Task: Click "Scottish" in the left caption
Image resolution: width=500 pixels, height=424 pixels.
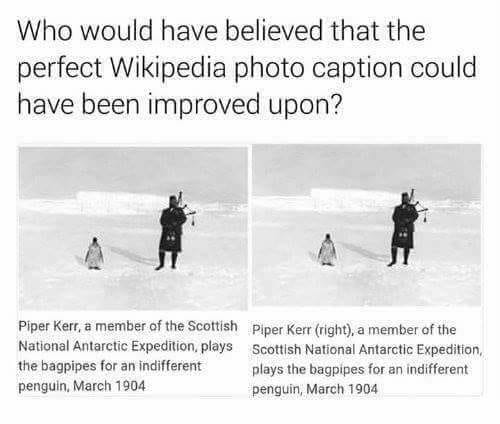Action: point(213,326)
